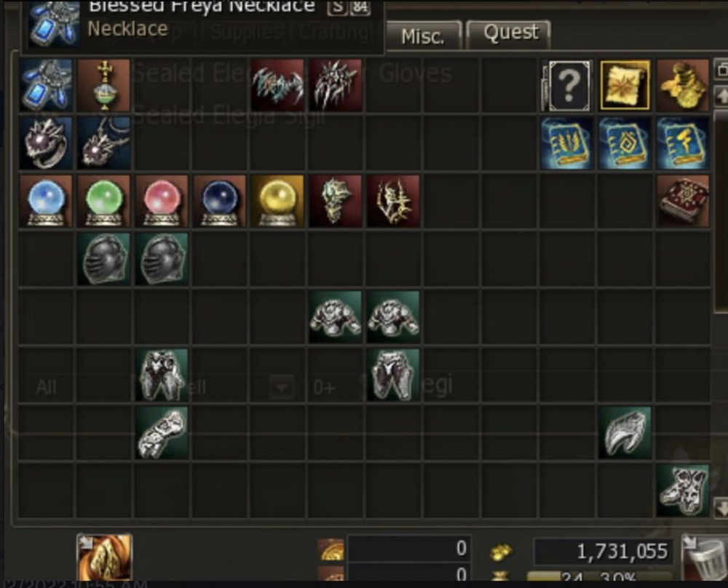Viewport: 728px width, 588px height.
Task: Open the Quest inventory tab
Action: (510, 34)
